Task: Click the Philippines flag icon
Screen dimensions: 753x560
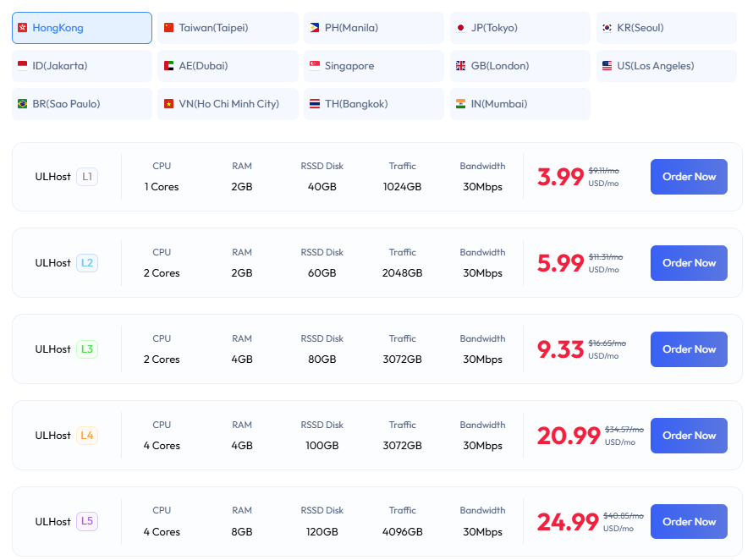Action: (x=315, y=28)
